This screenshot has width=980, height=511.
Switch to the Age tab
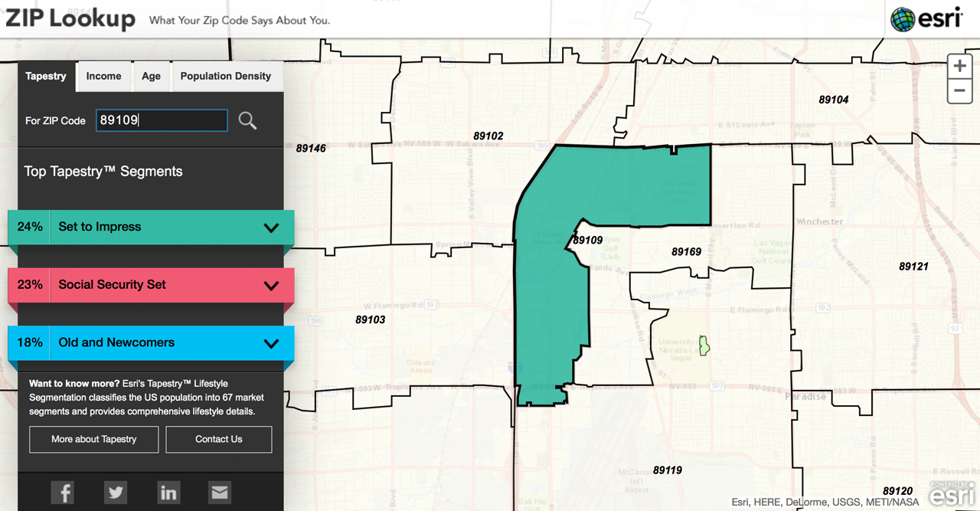point(151,77)
